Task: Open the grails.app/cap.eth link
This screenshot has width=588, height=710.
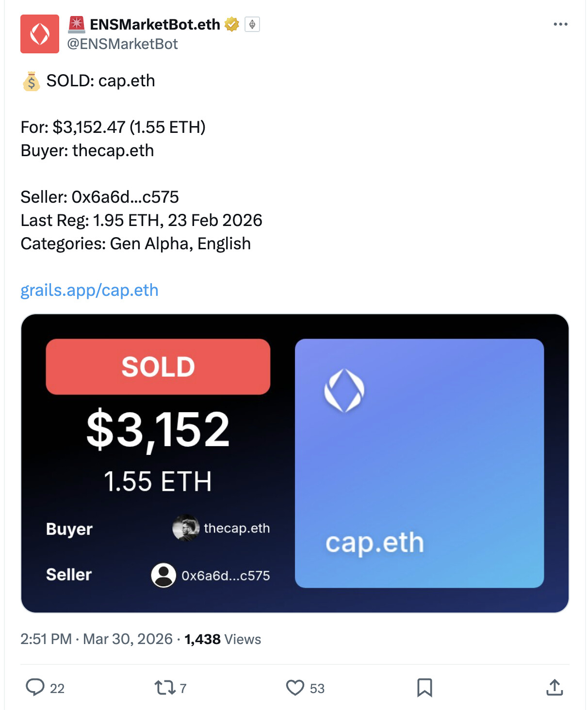Action: [x=89, y=290]
